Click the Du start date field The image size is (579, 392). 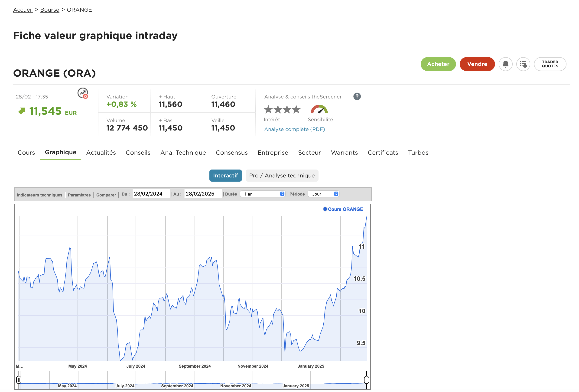(151, 194)
